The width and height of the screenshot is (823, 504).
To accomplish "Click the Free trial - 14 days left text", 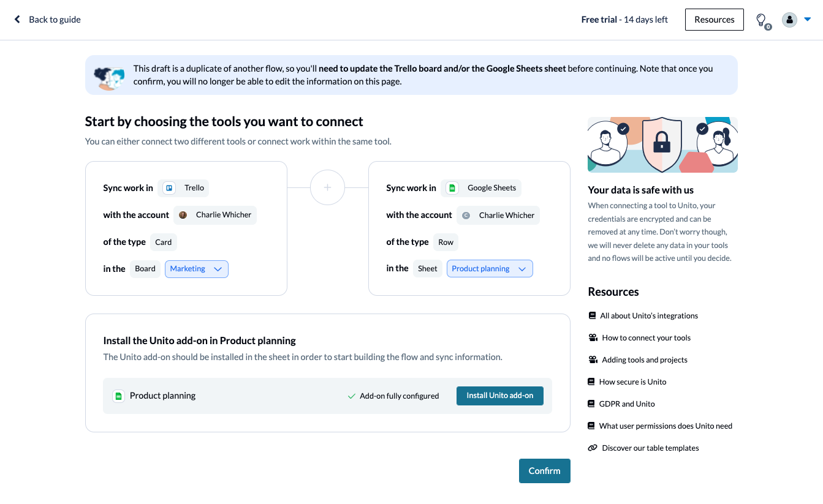I will coord(624,20).
